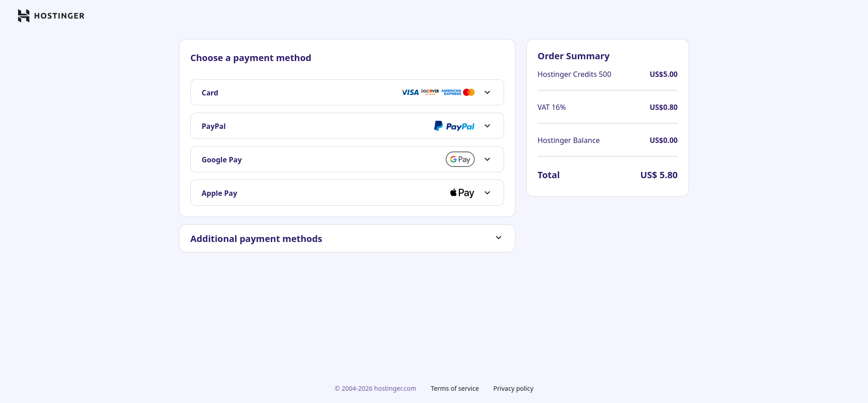Open the Terms of service link

pos(455,389)
